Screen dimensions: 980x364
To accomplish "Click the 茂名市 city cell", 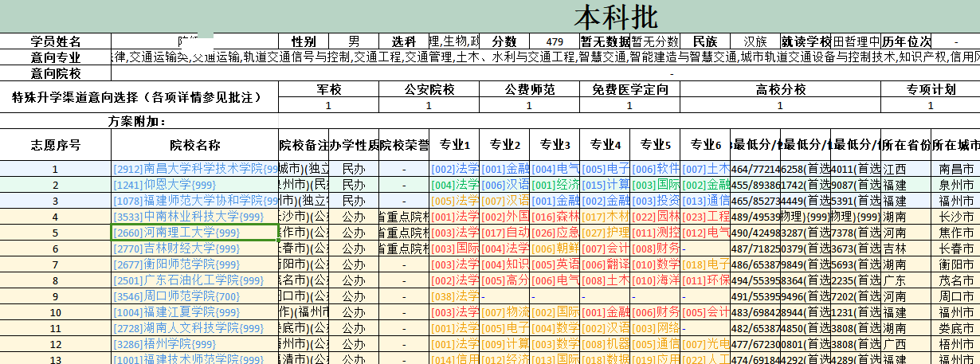I will tap(955, 280).
